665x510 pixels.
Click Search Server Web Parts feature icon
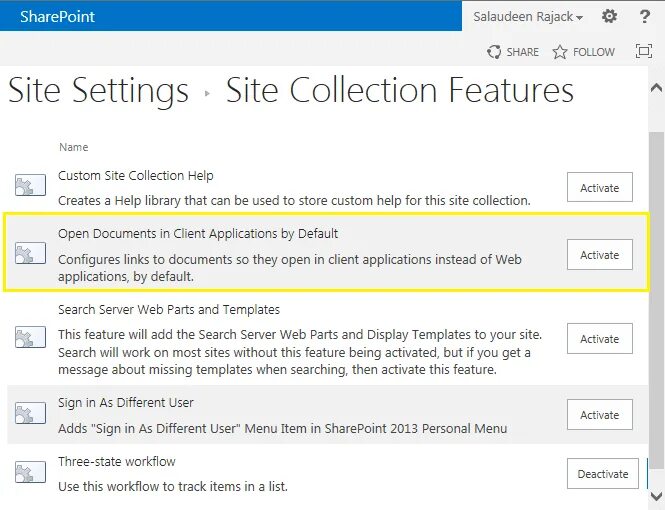30,338
